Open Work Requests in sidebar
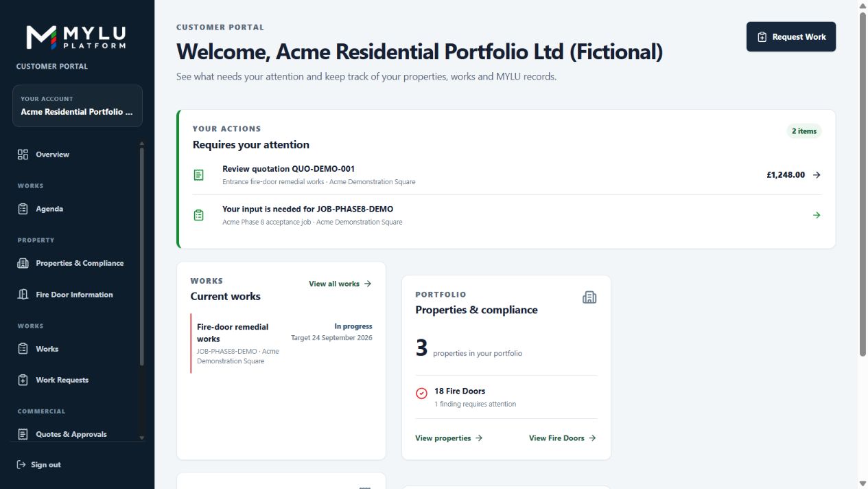Screen dimensions: 868x489 [78, 380]
